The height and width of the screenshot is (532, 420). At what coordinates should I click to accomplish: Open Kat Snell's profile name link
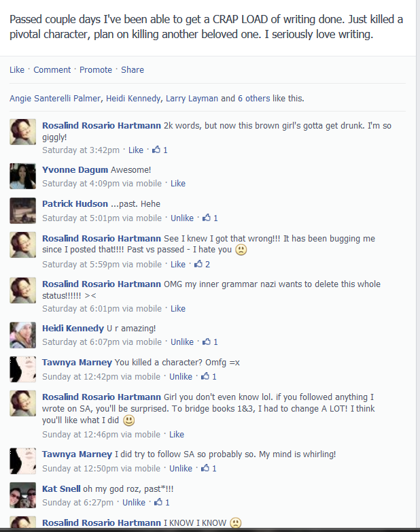[x=61, y=488]
